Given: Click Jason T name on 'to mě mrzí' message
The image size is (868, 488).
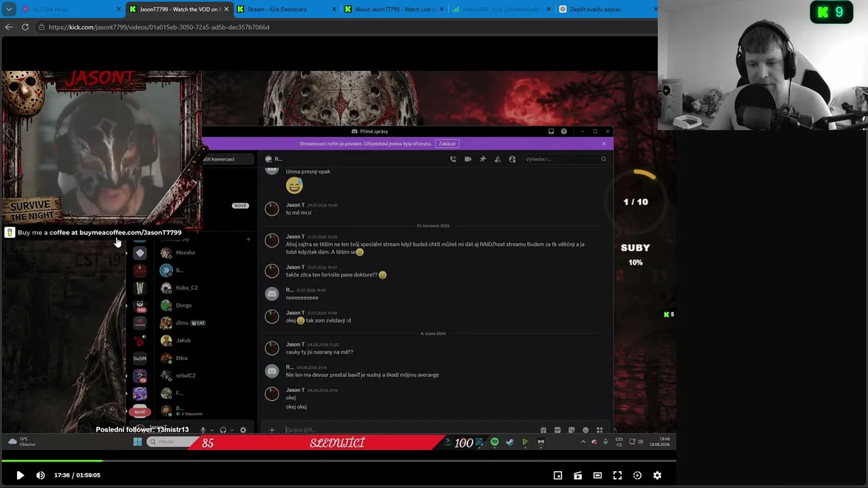Looking at the screenshot, I should (x=295, y=205).
